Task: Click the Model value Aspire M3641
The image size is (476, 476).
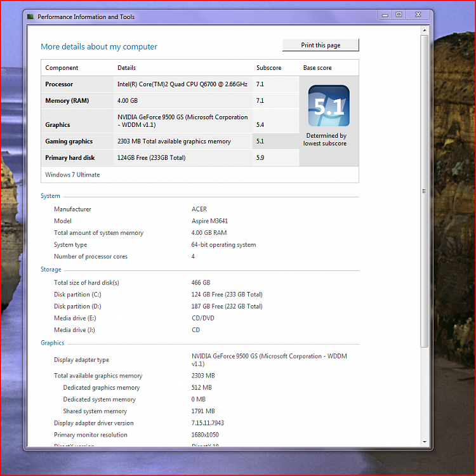Action: (209, 221)
